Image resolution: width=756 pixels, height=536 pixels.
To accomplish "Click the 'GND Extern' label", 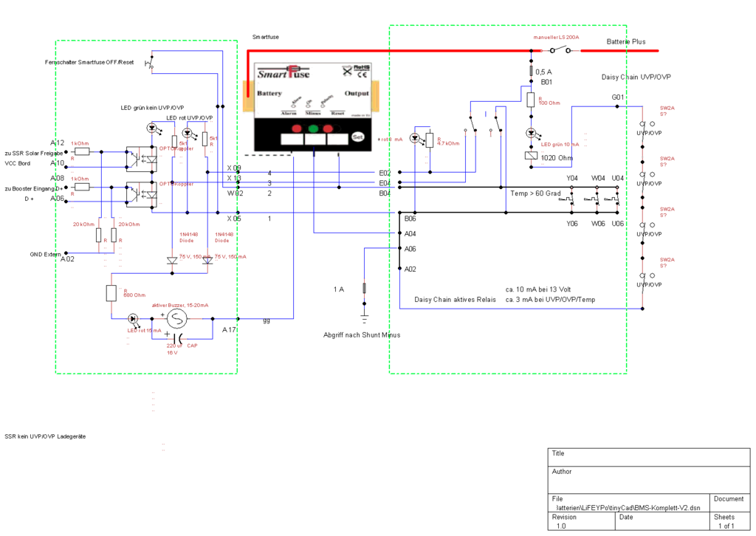I will coord(45,255).
